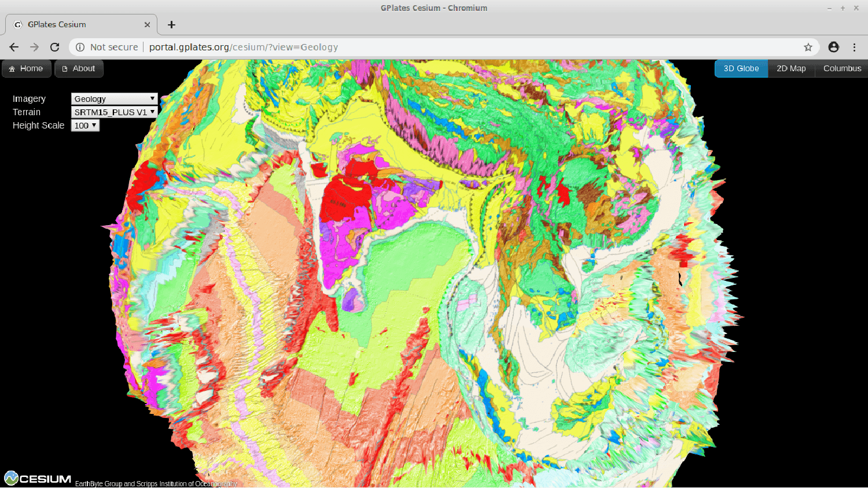
Task: Open the Height Scale dropdown set to 100
Action: [x=84, y=125]
